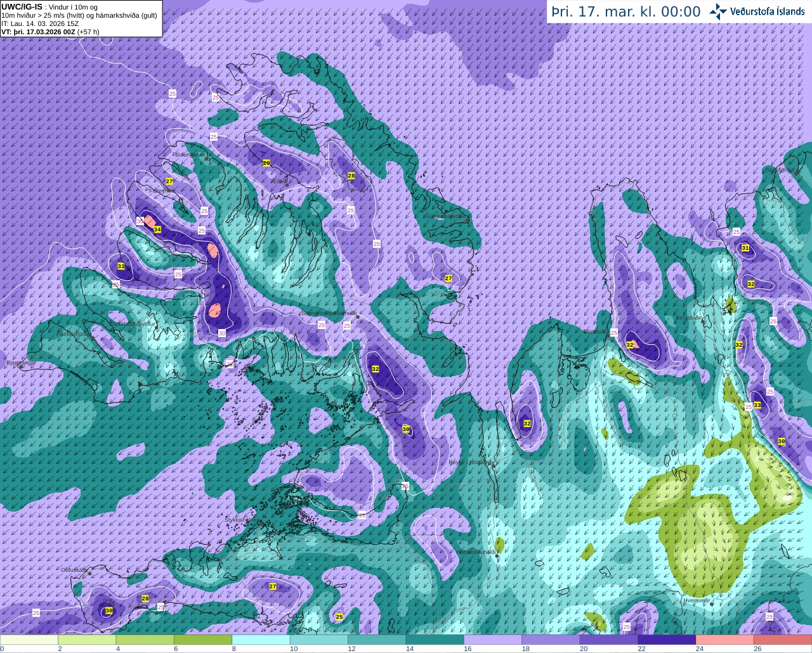
Task: Select the 4–6 green legend swatch
Action: pyautogui.click(x=145, y=640)
